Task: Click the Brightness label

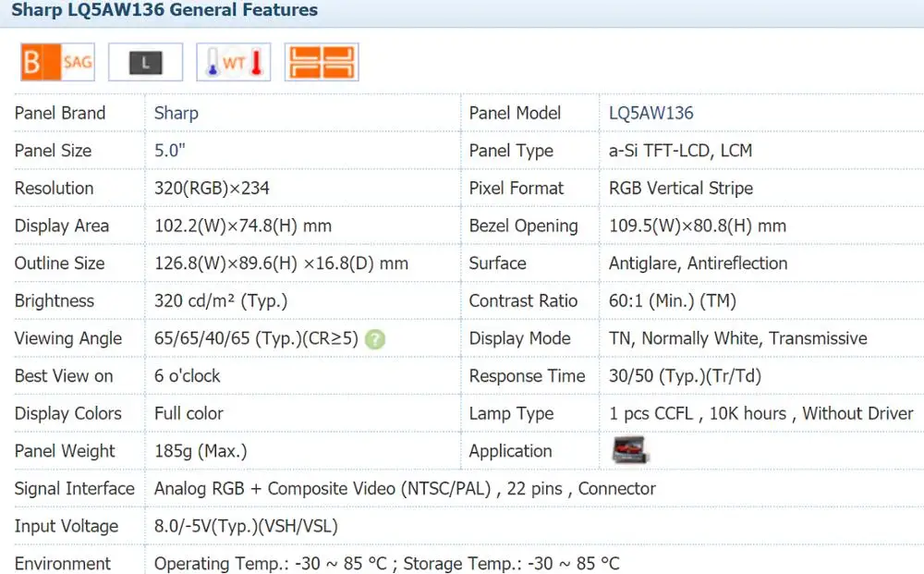Action: (55, 301)
